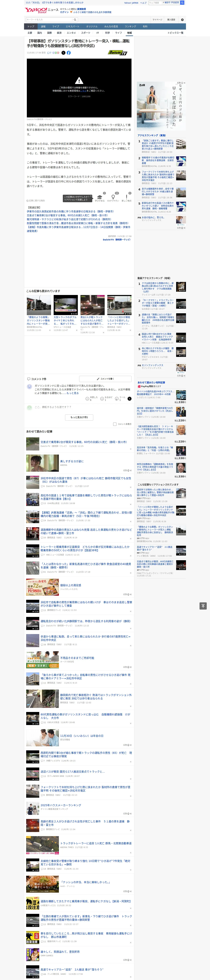Screen dimensions: 210x980
Task: Click blue search button in top web search
Action: pos(182,3)
